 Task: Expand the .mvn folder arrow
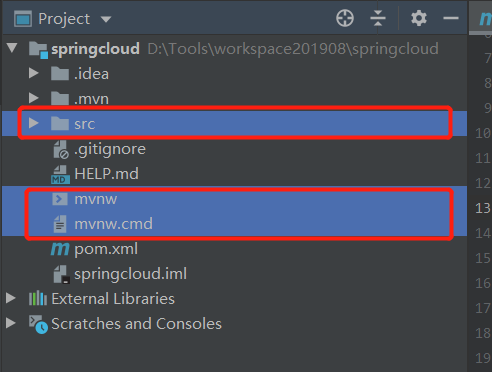tap(33, 98)
